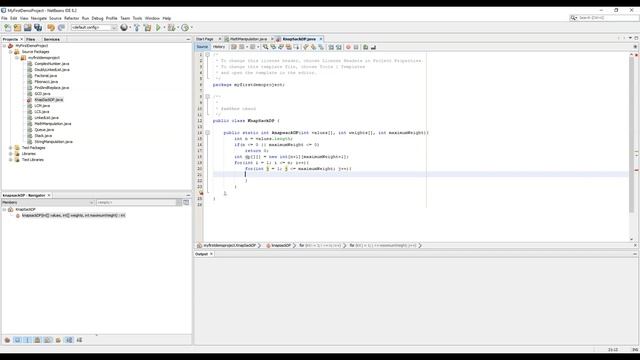
Task: Click the Start Macro Recording red icon
Action: 348,47
